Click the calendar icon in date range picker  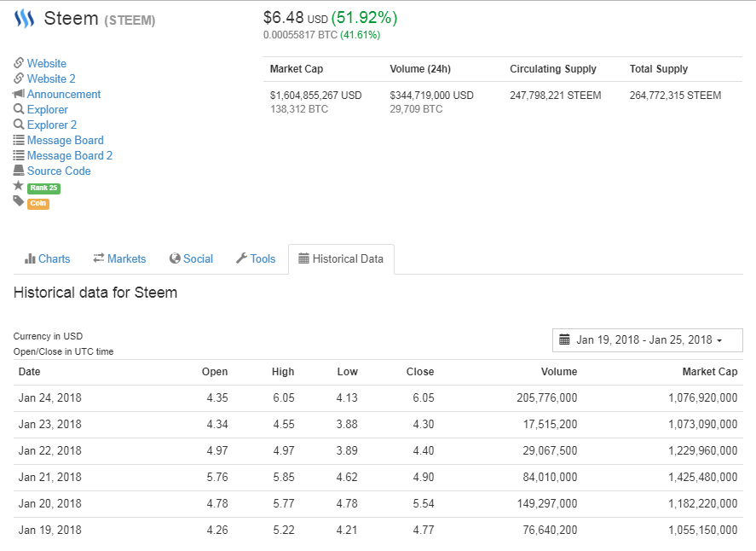coord(564,339)
